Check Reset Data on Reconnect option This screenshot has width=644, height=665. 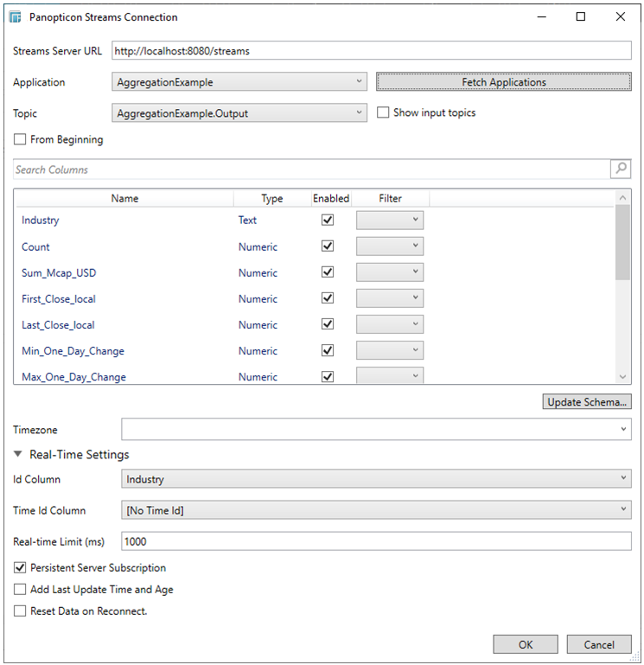20,611
